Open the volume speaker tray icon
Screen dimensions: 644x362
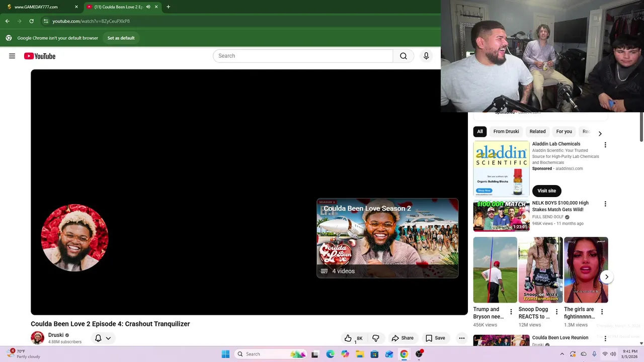(613, 354)
